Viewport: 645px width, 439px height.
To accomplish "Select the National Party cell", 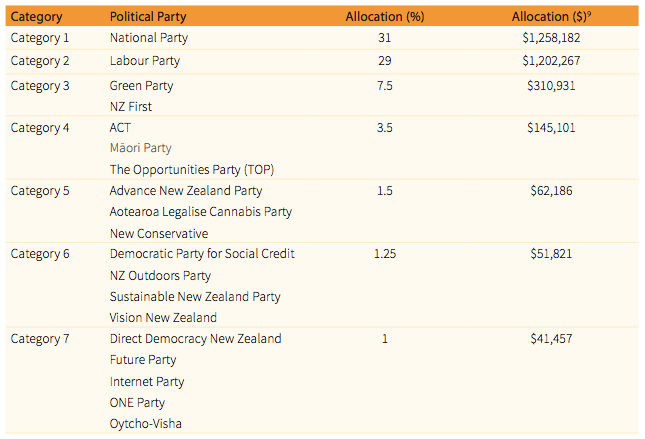I will [149, 38].
